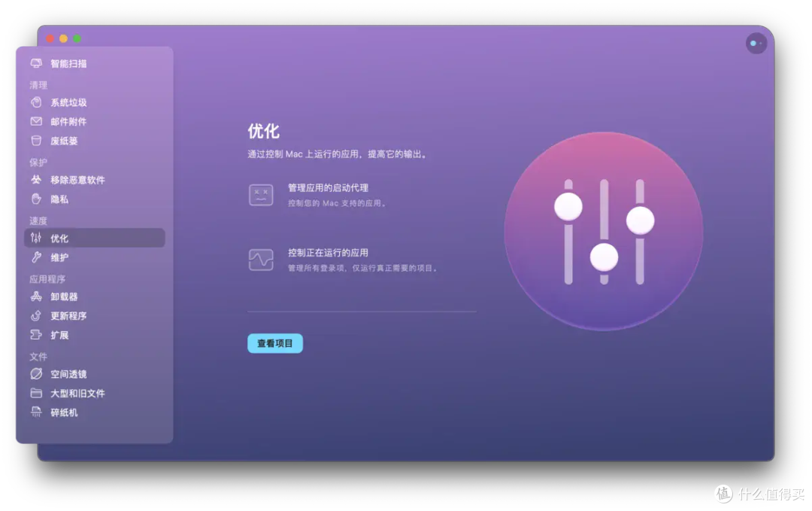Click 控制正在运行的应用 heading
This screenshot has height=511, width=812.
pyautogui.click(x=328, y=252)
